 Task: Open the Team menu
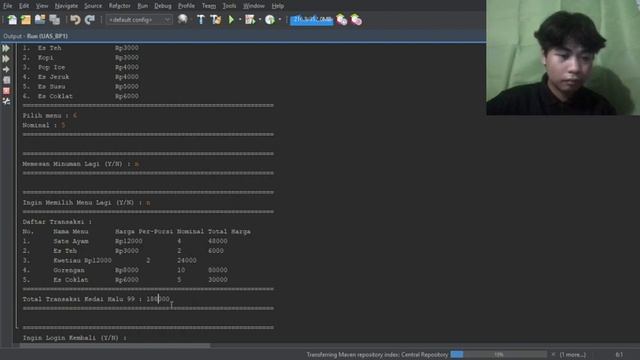point(209,6)
